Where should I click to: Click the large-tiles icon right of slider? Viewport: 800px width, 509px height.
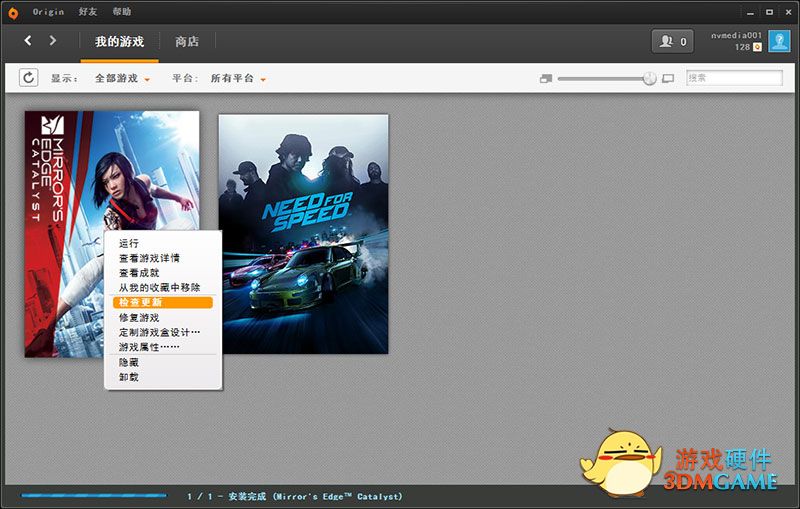(668, 79)
